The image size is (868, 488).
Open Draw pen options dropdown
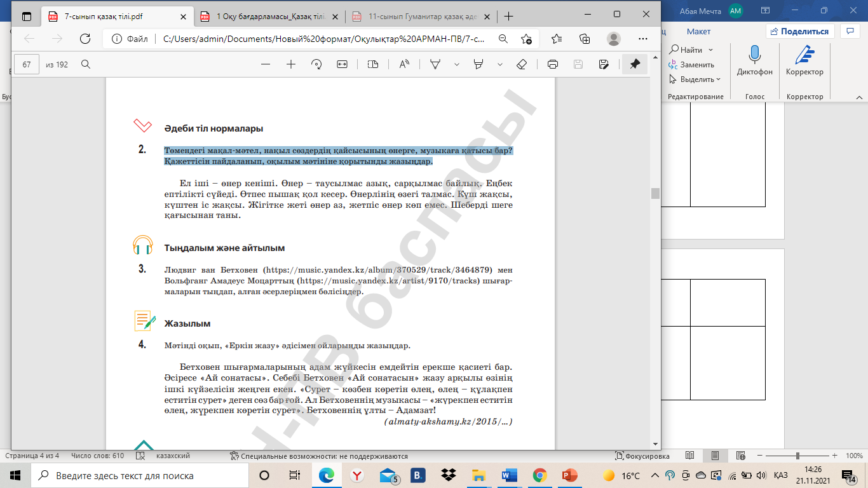click(456, 64)
